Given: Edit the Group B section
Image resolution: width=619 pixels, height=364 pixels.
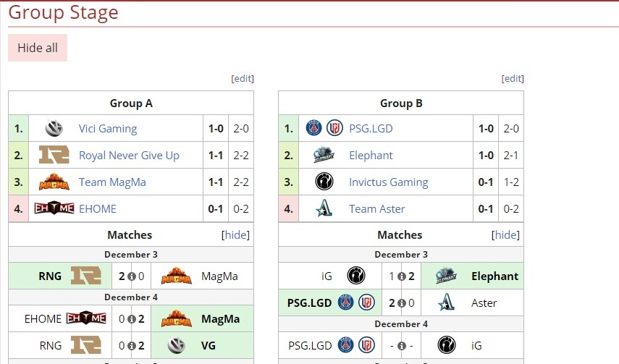Looking at the screenshot, I should point(513,79).
